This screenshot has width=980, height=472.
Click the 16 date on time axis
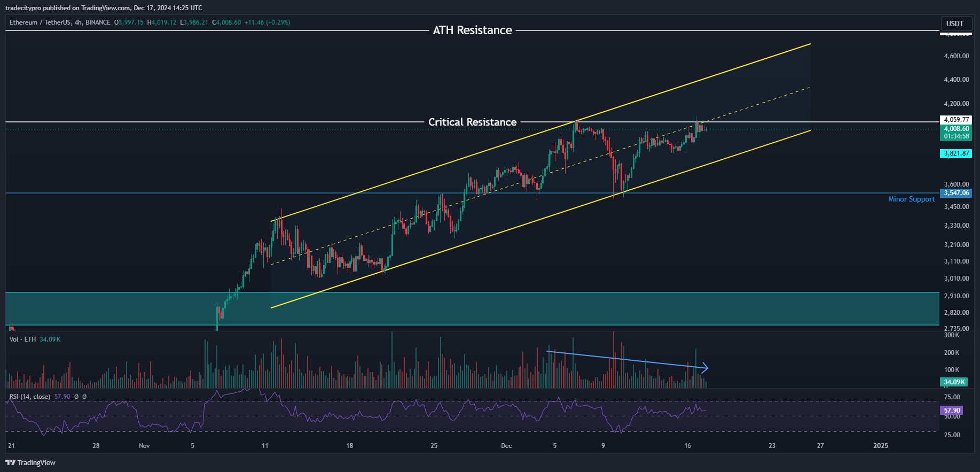click(687, 446)
